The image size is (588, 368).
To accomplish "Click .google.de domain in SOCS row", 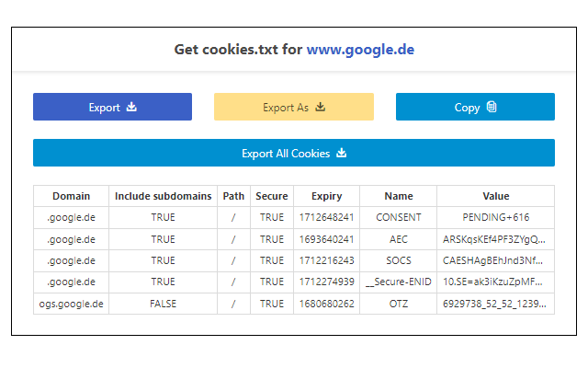I will pos(72,260).
